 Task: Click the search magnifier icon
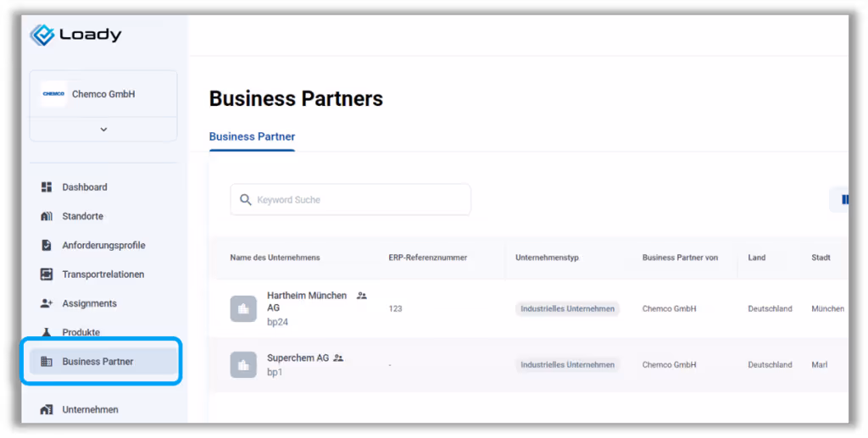[245, 200]
